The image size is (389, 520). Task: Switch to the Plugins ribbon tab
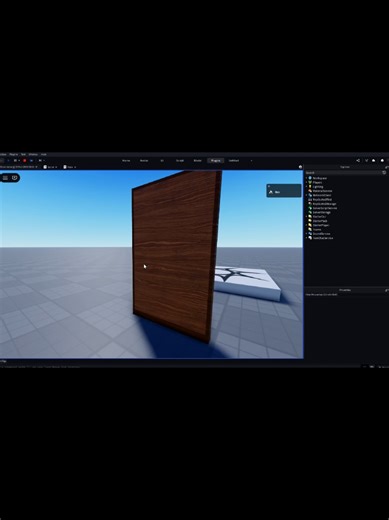(215, 161)
